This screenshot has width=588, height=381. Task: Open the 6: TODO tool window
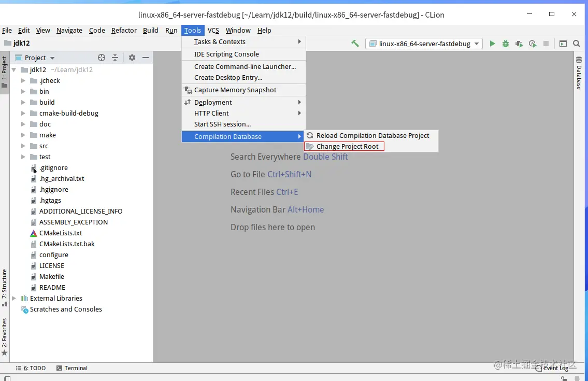pos(31,368)
